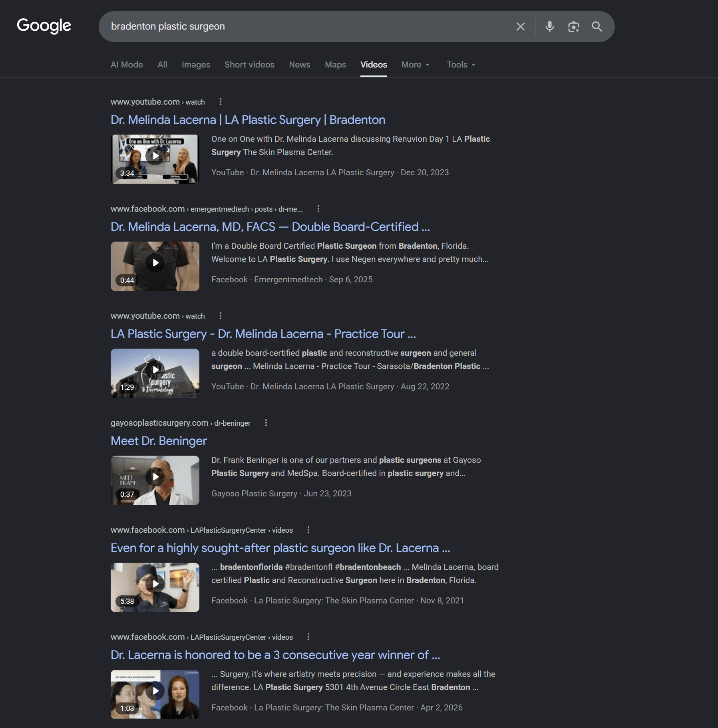Screen dimensions: 718x728
Task: Open 'Dr. Melinda Lacerna, MD, FACS — Double Board-Certified' link
Action: pos(270,227)
